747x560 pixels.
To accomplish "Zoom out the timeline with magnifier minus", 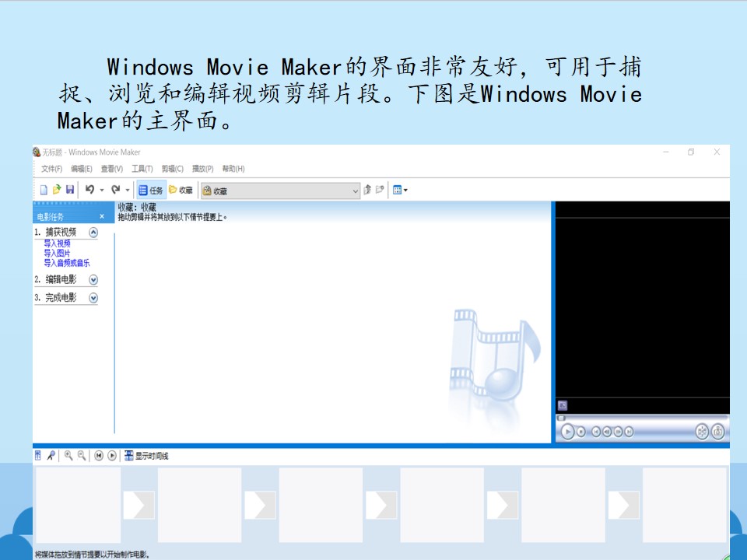I will click(x=82, y=456).
